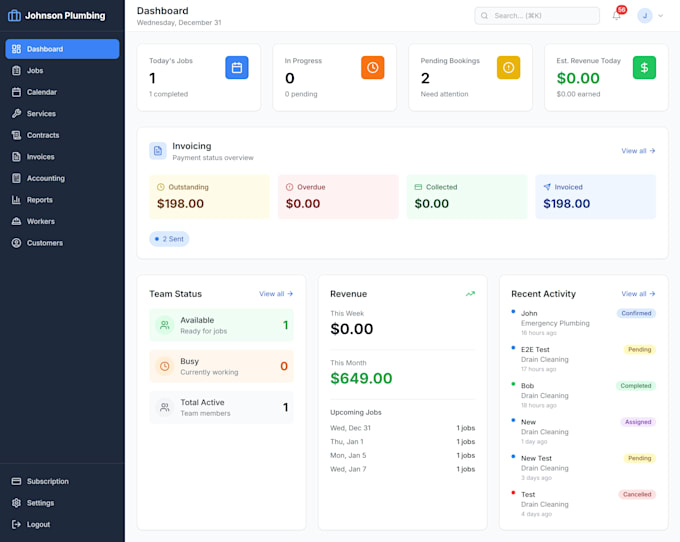
Task: Click the Settings gear icon
Action: [x=16, y=503]
